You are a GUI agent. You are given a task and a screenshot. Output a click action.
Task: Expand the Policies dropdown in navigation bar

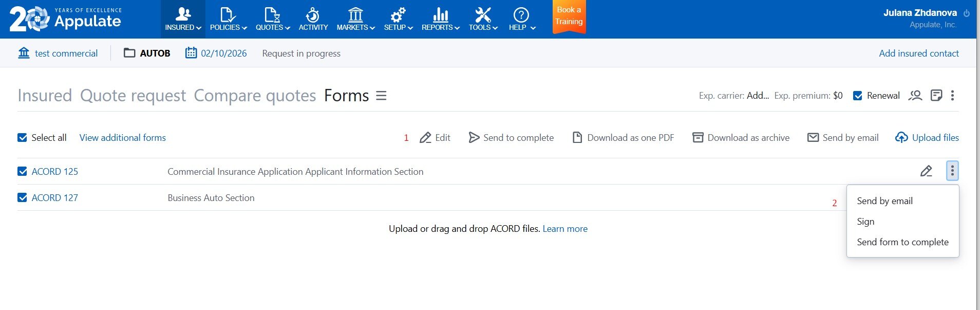(x=228, y=20)
